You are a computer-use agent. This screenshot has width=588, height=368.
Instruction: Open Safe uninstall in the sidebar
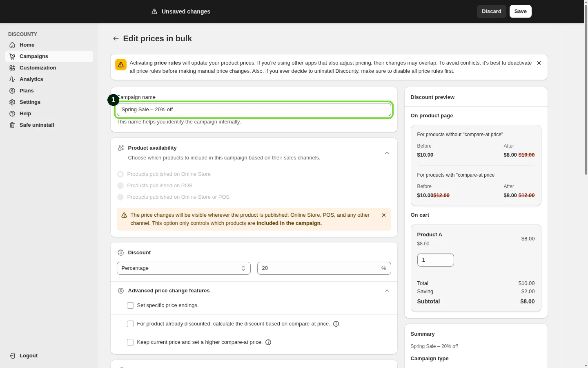point(49,125)
